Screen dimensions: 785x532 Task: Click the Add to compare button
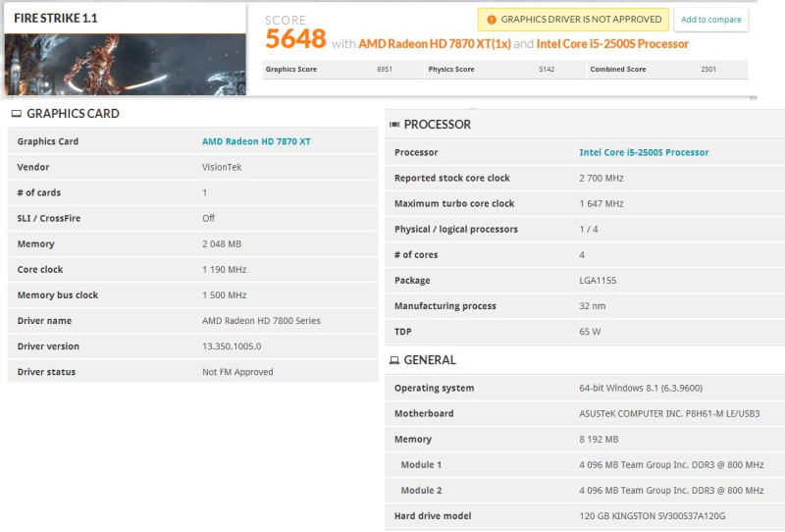(710, 20)
